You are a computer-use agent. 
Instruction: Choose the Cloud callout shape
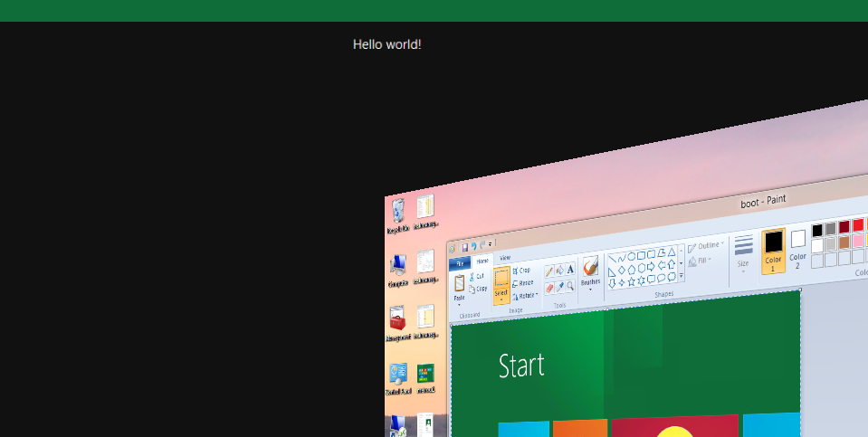pos(671,277)
